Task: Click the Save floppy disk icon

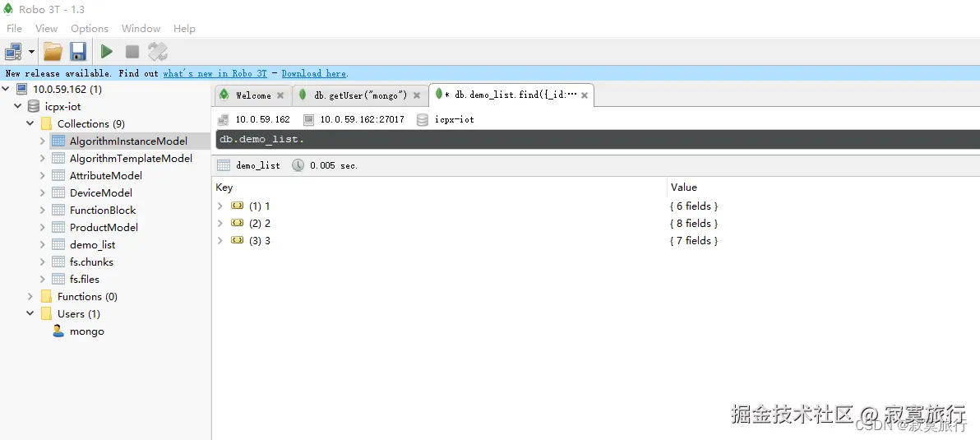Action: pos(78,52)
